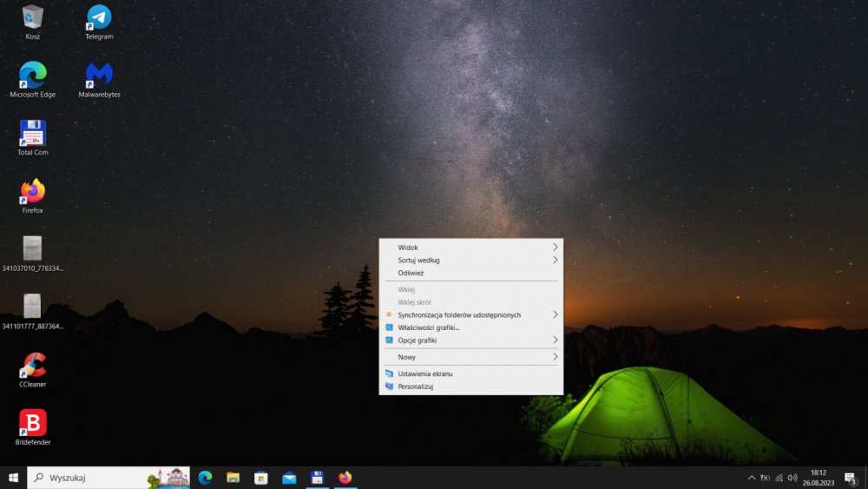
Task: Select the Kosz recycle bin icon
Action: click(33, 18)
